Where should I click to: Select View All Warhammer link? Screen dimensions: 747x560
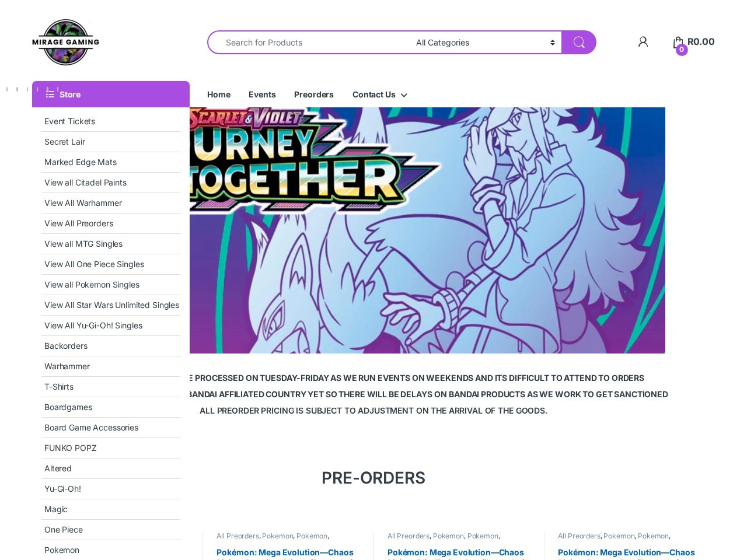point(83,203)
